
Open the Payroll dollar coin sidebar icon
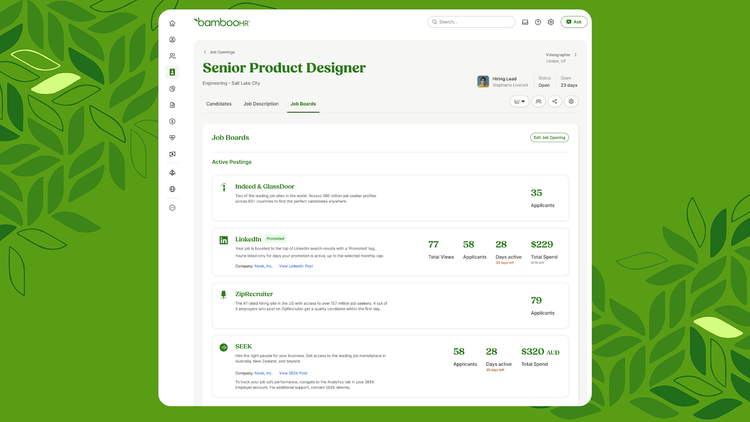click(172, 121)
